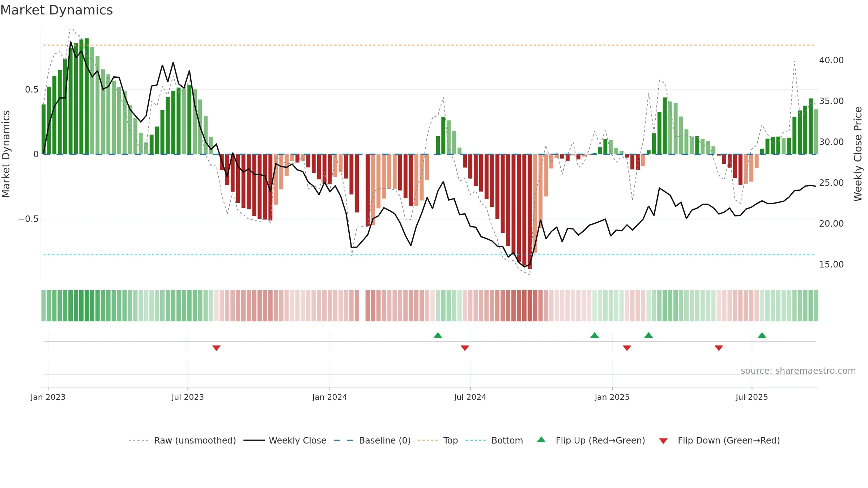Click the 0.5 left axis tick

32,89
